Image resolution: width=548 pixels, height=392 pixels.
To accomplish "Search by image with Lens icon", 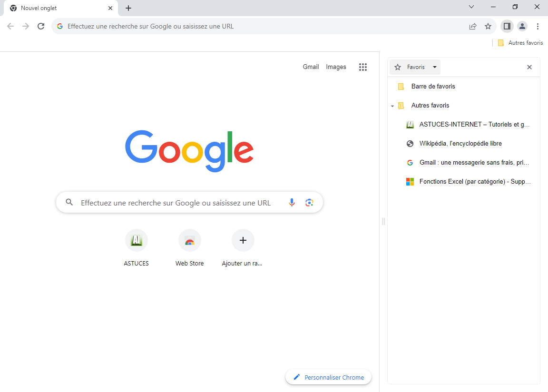I will coord(309,203).
